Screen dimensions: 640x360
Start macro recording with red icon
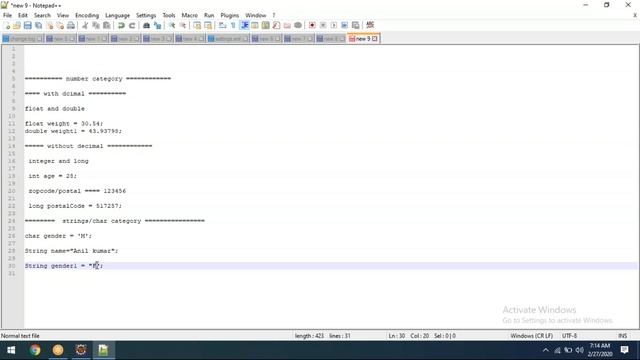(x=312, y=25)
